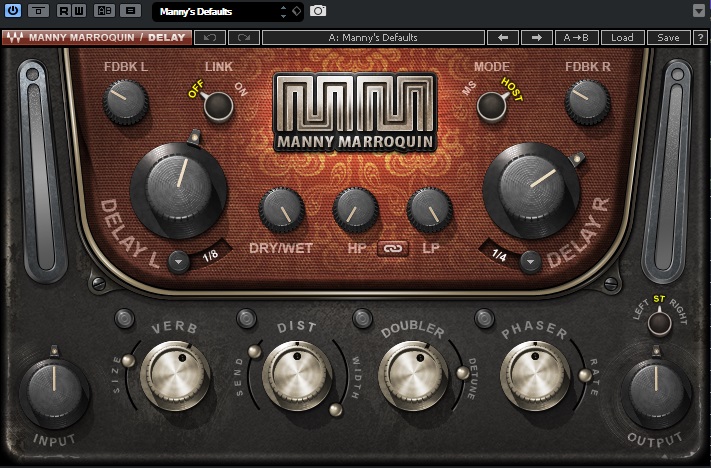Click the large Delay L knob
This screenshot has height=468, width=711.
(x=179, y=190)
